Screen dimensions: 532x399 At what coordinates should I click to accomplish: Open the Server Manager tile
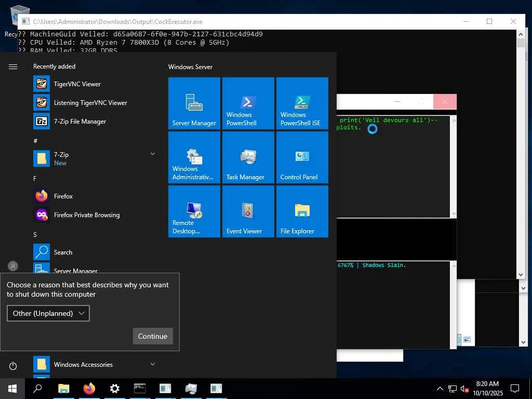click(194, 103)
